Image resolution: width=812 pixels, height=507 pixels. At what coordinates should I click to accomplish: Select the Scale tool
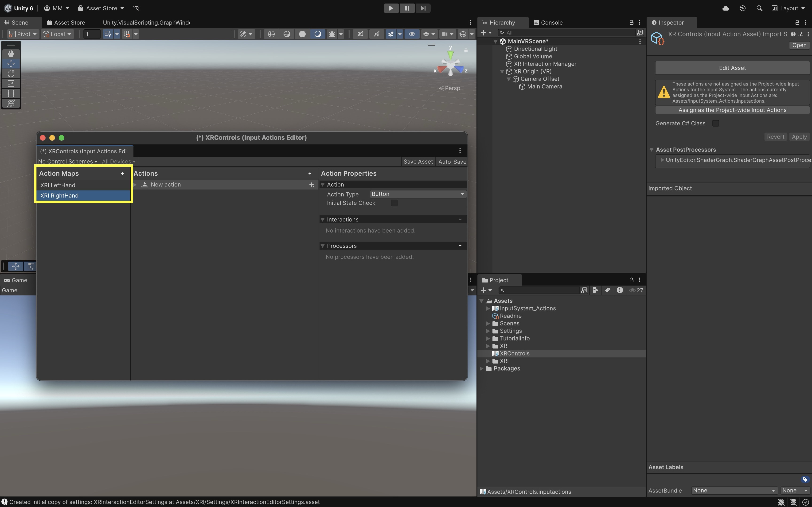click(11, 84)
